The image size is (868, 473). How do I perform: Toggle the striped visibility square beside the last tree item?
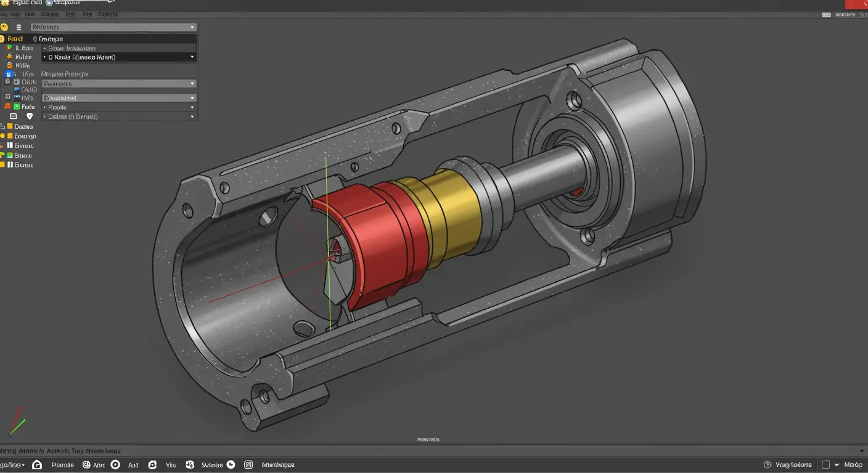point(9,164)
